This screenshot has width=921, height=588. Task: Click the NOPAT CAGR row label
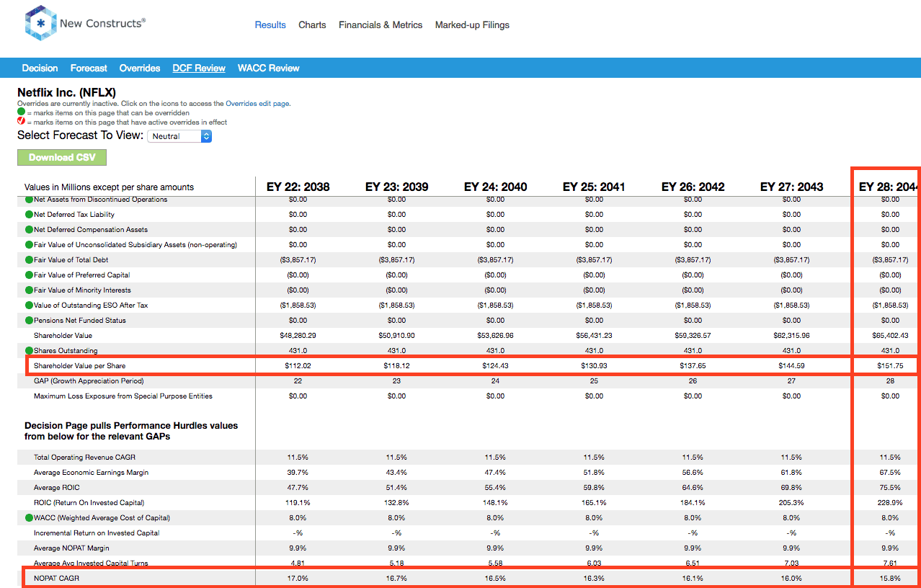click(x=56, y=579)
